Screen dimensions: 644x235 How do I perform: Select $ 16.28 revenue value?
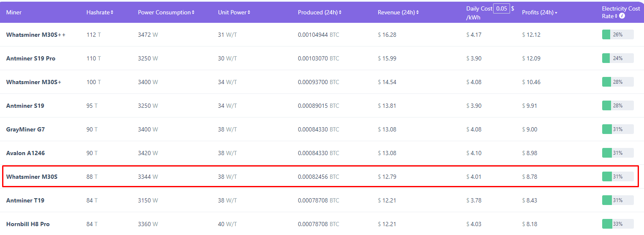pos(387,35)
